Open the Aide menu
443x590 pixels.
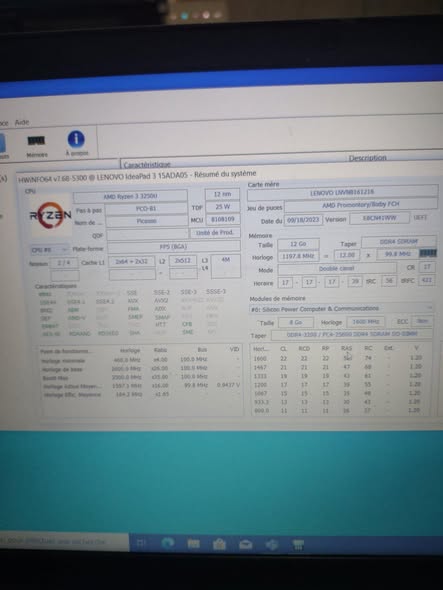(x=22, y=123)
